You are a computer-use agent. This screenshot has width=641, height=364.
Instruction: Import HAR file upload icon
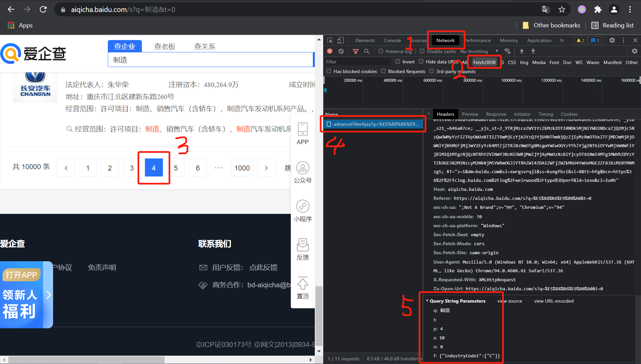click(522, 51)
